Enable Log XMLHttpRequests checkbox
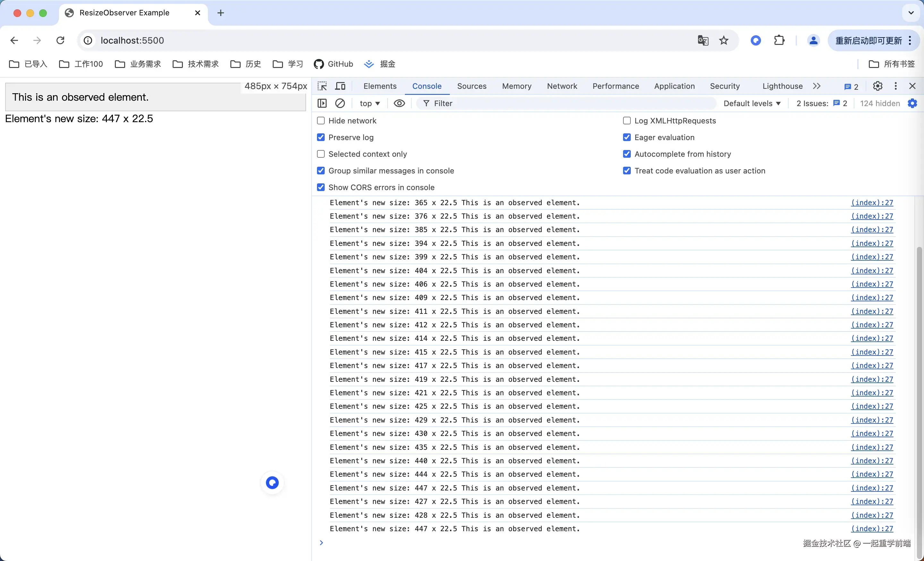This screenshot has width=924, height=561. pyautogui.click(x=627, y=121)
